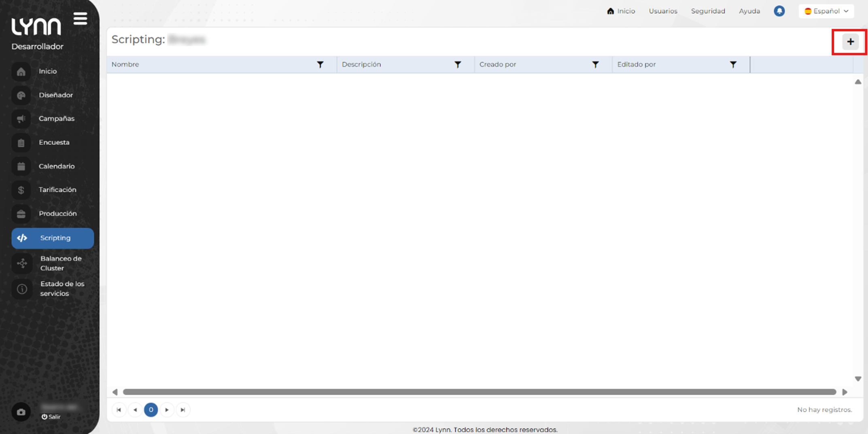Screen dimensions: 868x434
Task: Open Encuesta in the sidebar
Action: point(54,143)
